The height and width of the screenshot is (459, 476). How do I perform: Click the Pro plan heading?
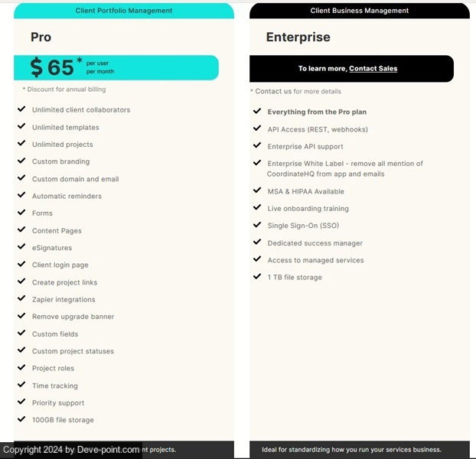click(41, 37)
